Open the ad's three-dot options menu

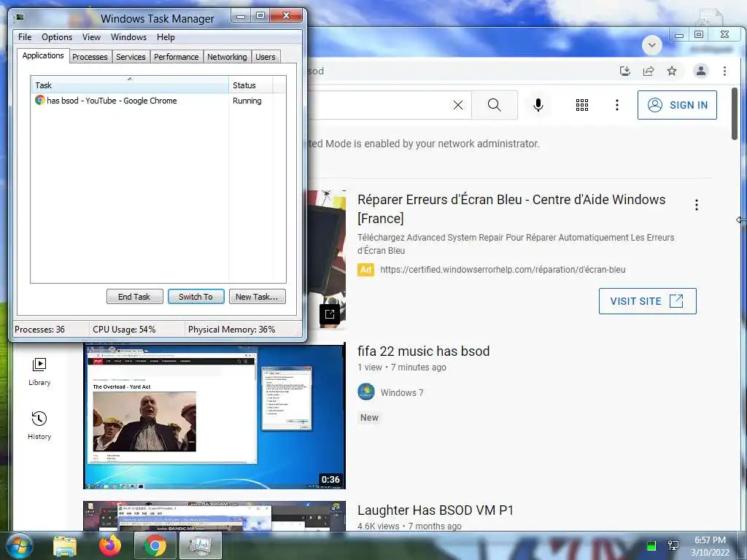(x=697, y=205)
